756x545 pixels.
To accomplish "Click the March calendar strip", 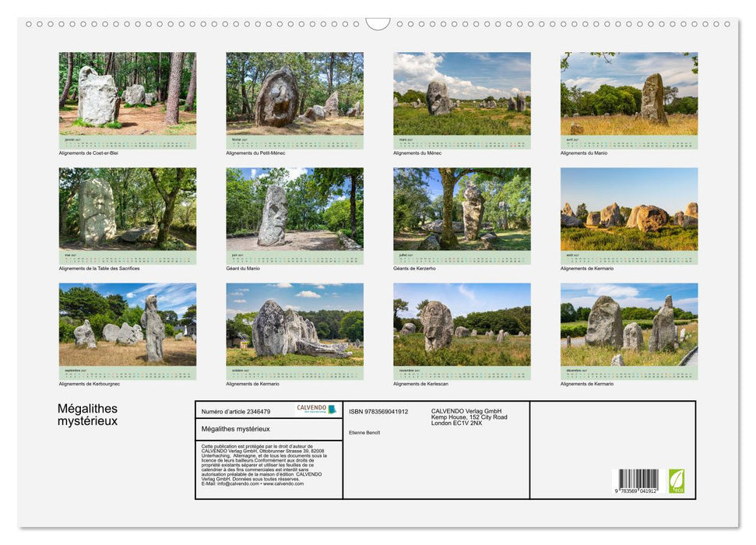I will pyautogui.click(x=462, y=142).
